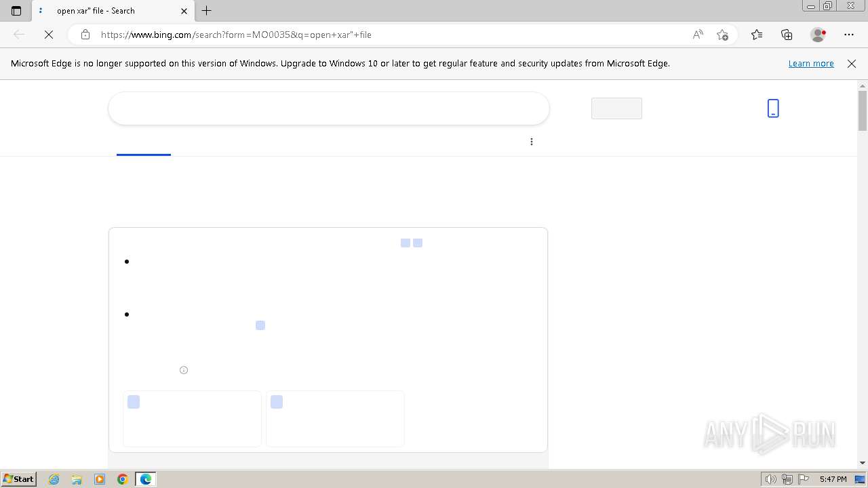Open the volume control in the system tray
Viewport: 868px width, 488px height.
pyautogui.click(x=771, y=479)
